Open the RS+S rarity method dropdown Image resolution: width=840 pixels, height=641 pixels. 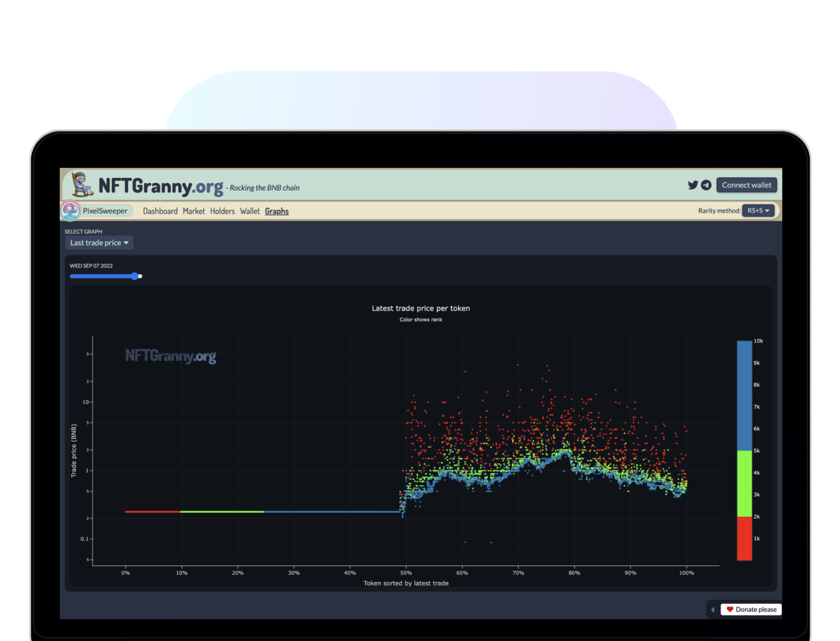tap(758, 210)
